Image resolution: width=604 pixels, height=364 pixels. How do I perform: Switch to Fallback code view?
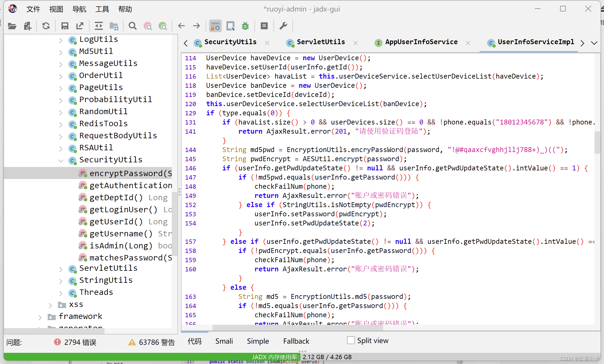[296, 341]
